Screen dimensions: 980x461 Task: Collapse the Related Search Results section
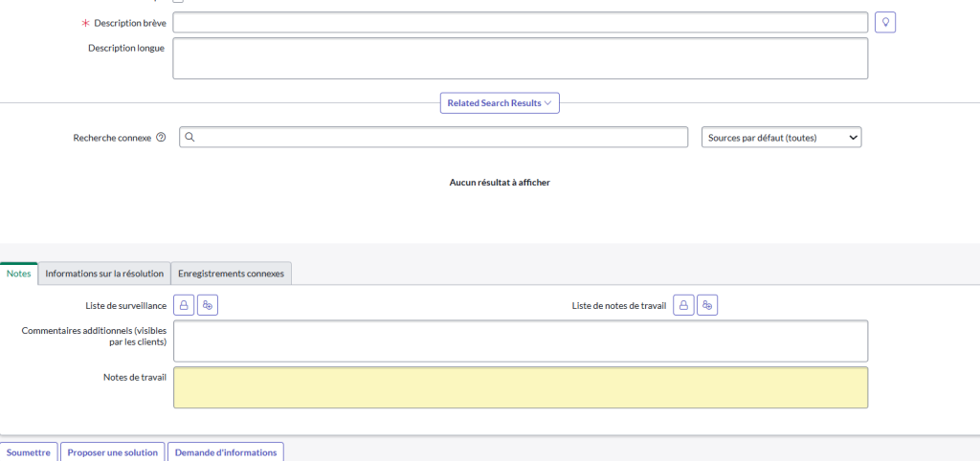point(500,103)
